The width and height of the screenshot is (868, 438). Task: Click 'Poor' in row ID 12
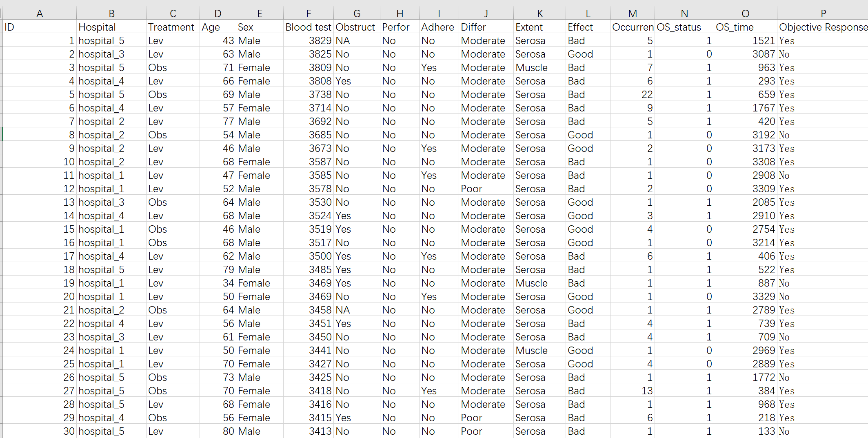click(486, 189)
